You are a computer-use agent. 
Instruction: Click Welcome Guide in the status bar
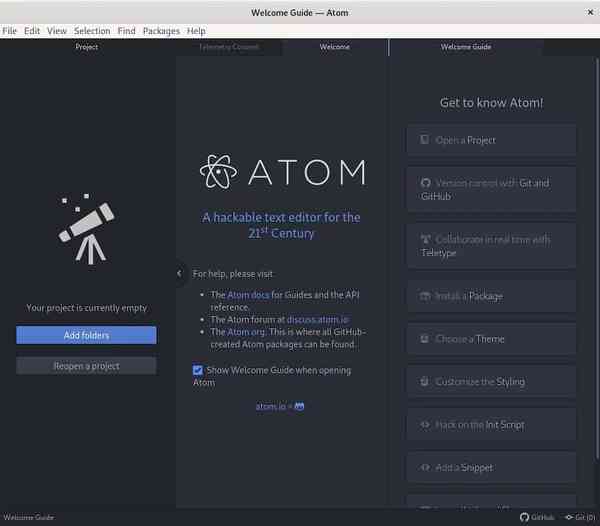28,518
